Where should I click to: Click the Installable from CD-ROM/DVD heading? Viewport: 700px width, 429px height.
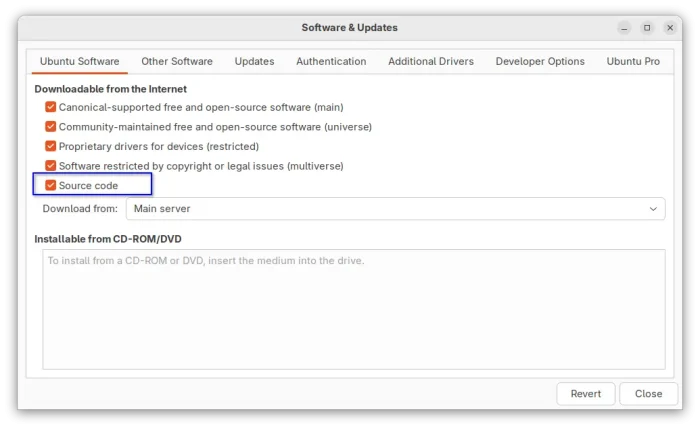coord(108,239)
